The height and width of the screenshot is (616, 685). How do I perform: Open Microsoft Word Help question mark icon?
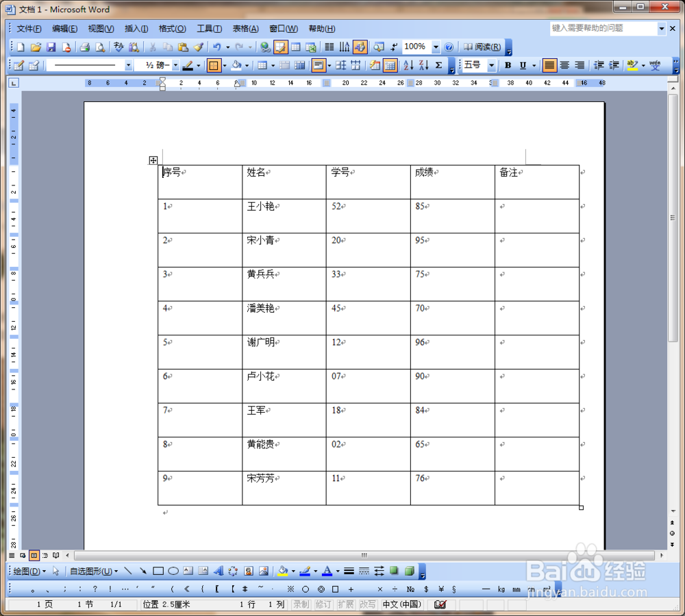click(x=449, y=47)
